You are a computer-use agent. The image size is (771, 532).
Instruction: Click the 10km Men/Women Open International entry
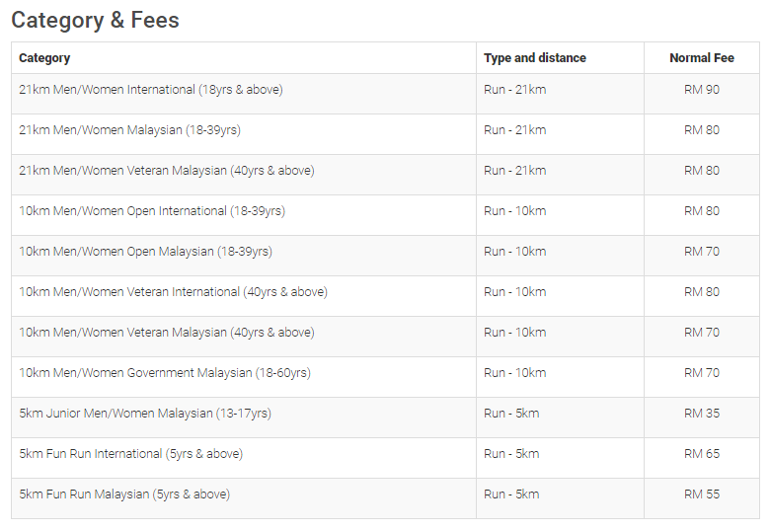(x=152, y=211)
